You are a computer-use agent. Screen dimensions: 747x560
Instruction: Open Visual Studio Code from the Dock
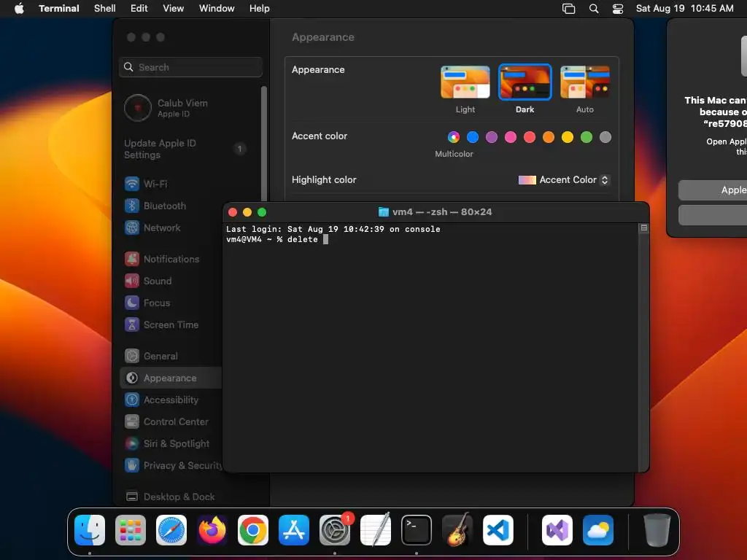pos(498,530)
